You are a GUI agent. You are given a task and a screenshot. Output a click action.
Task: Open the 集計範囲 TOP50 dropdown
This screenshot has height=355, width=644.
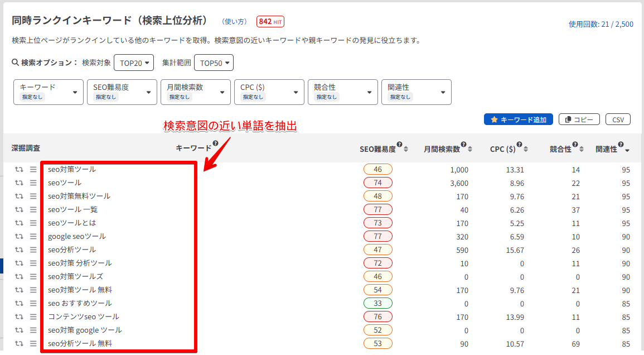pos(214,63)
